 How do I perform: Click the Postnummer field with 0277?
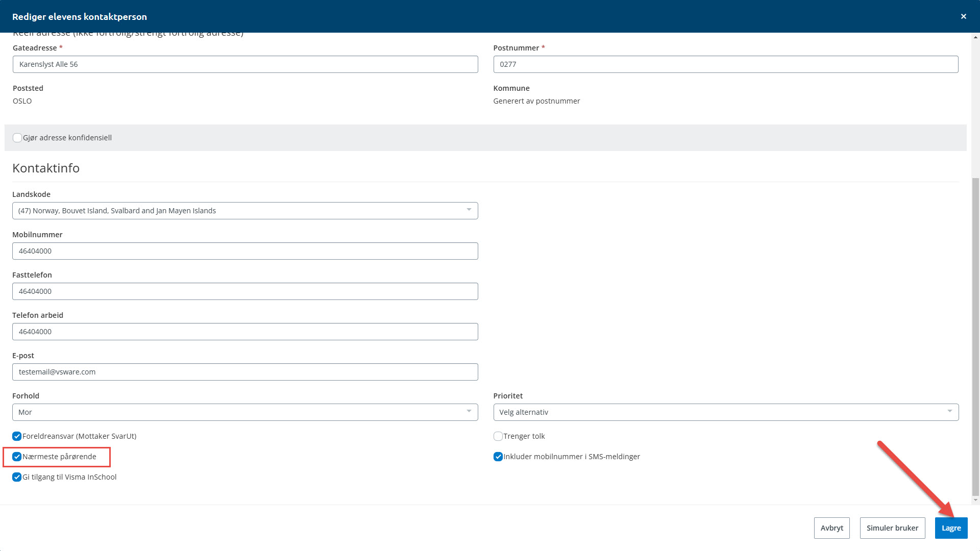(x=725, y=64)
